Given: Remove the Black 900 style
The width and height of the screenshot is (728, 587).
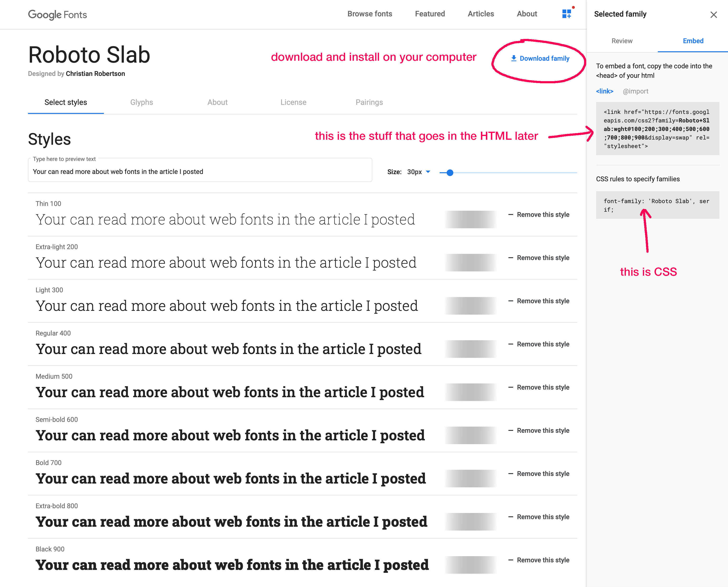Looking at the screenshot, I should pyautogui.click(x=539, y=560).
